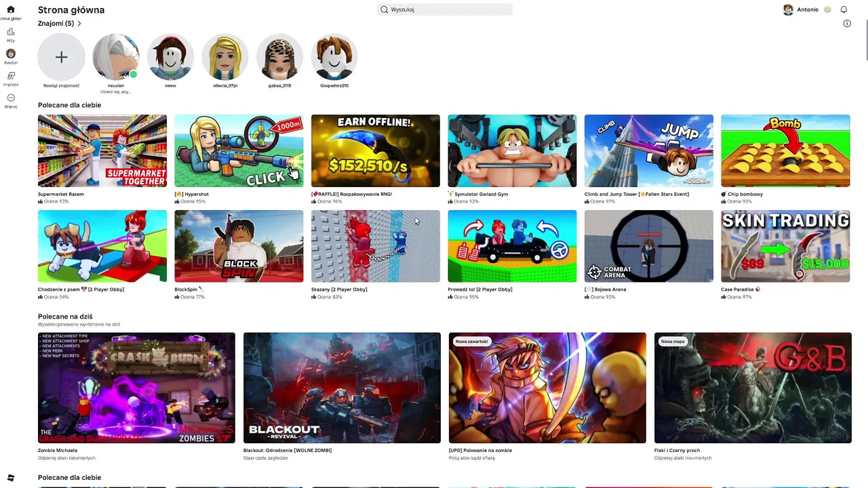Click the plus add-friend circle

(61, 57)
